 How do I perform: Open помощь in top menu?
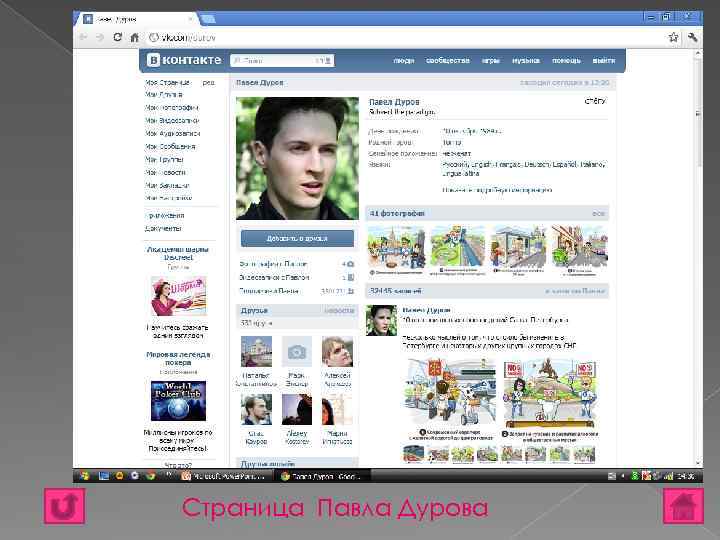click(566, 61)
